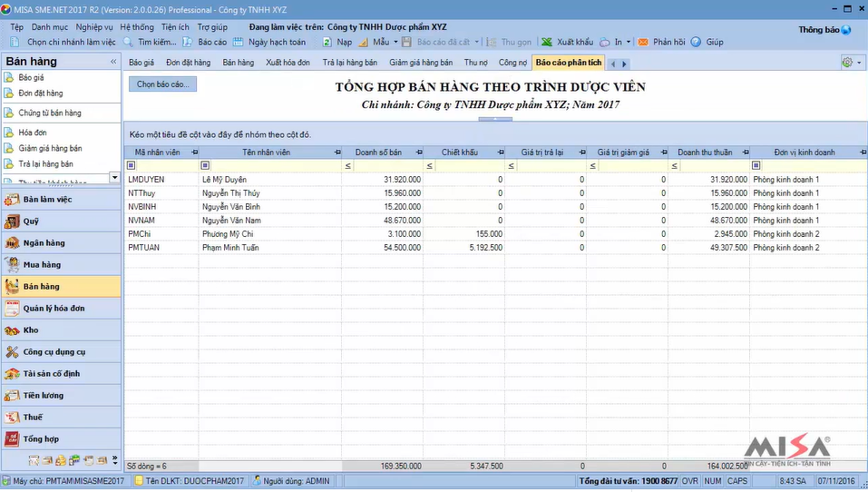Viewport: 868px width, 492px height.
Task: Open the Bàn làm việc module
Action: tap(61, 200)
